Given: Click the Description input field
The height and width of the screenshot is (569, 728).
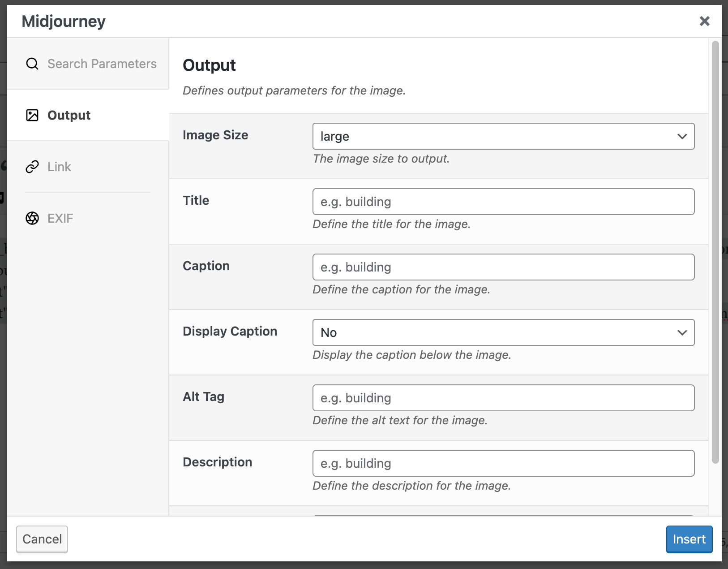Looking at the screenshot, I should (503, 463).
